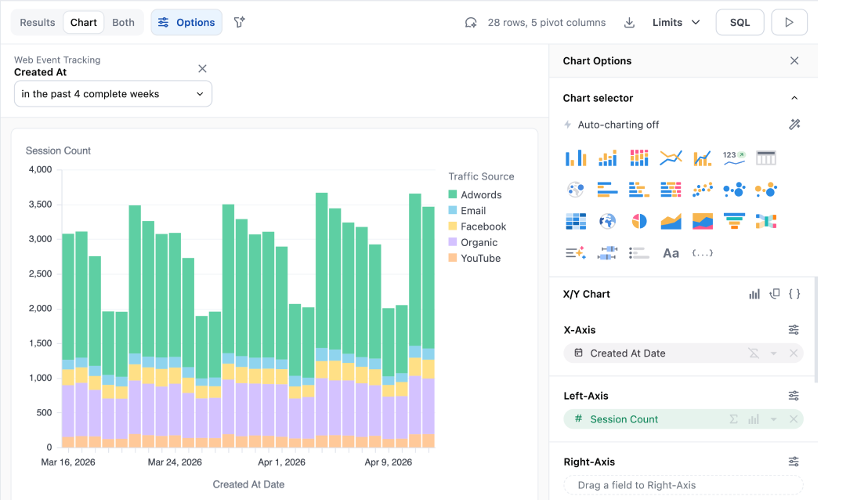Open the SQL view
This screenshot has height=500, width=868.
click(739, 22)
